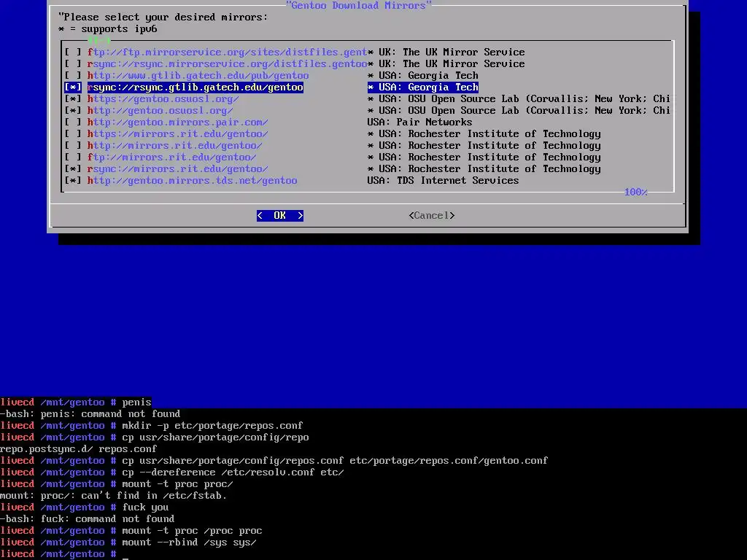Check the http www.gtlib.gatech.edu mirror box
The height and width of the screenshot is (560, 747).
(73, 75)
